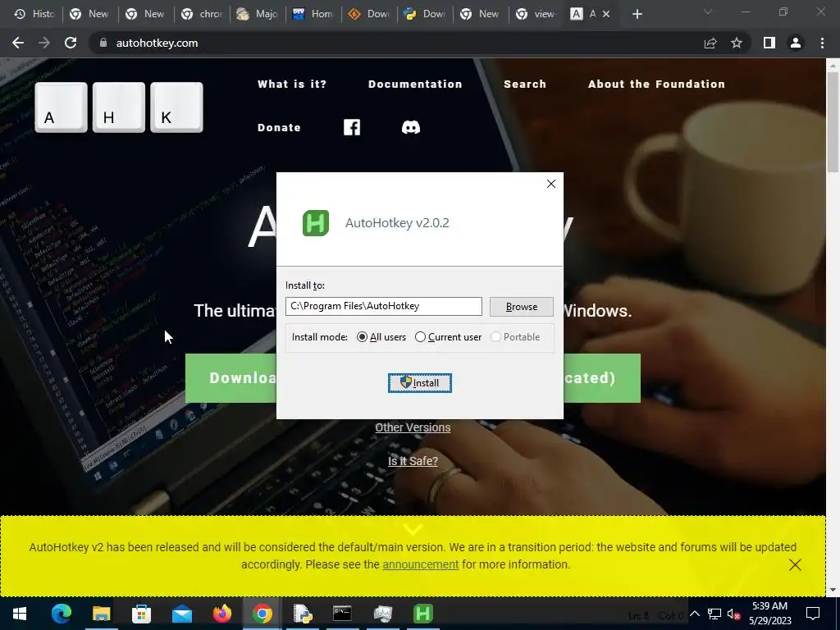Close the AutoHotkey v2.0.2 setup dialog
The image size is (840, 630).
coord(550,184)
